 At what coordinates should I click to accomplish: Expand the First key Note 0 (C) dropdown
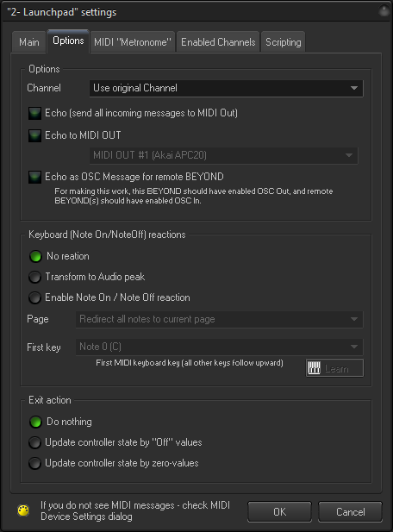click(220, 347)
